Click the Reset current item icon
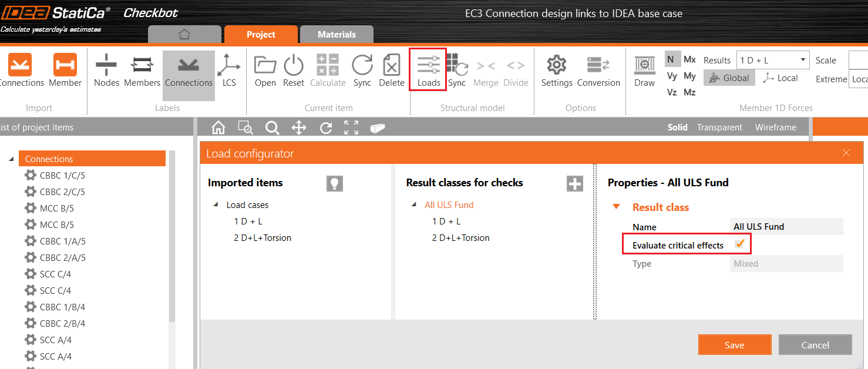The width and height of the screenshot is (868, 369). tap(293, 71)
